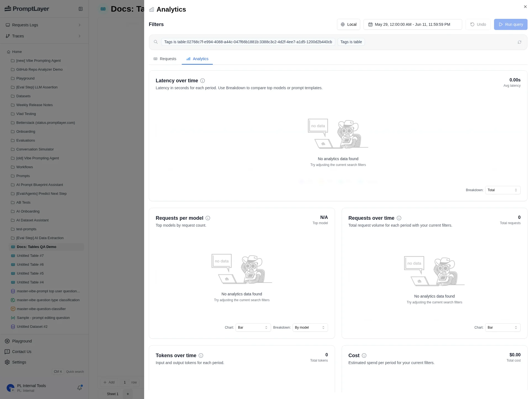Viewport: 532px width, 399px height.
Task: Click the notification bell icon
Action: [x=80, y=388]
